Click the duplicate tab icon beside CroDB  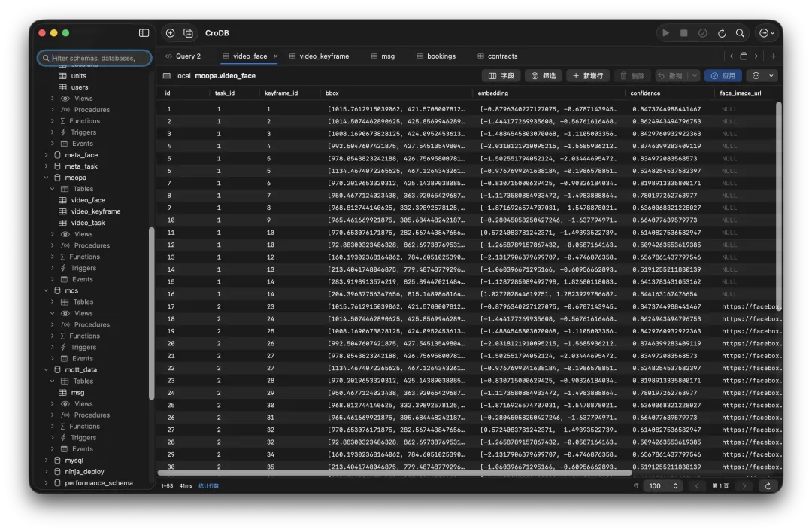[189, 32]
